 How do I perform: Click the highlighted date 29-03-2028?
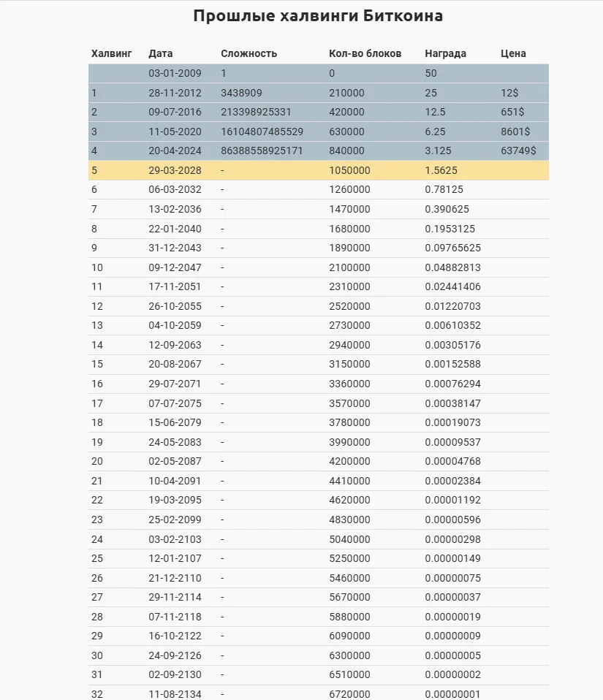(x=175, y=170)
